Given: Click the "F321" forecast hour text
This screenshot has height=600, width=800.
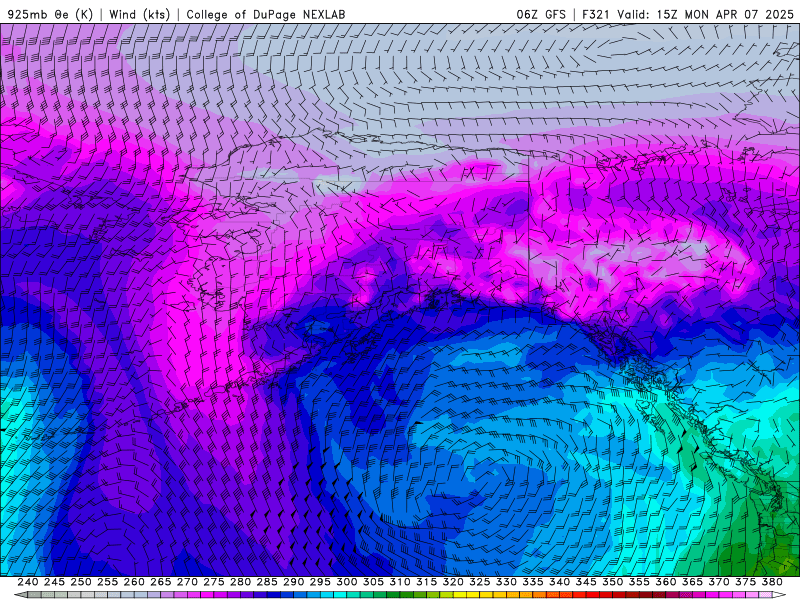Looking at the screenshot, I should pyautogui.click(x=596, y=14).
